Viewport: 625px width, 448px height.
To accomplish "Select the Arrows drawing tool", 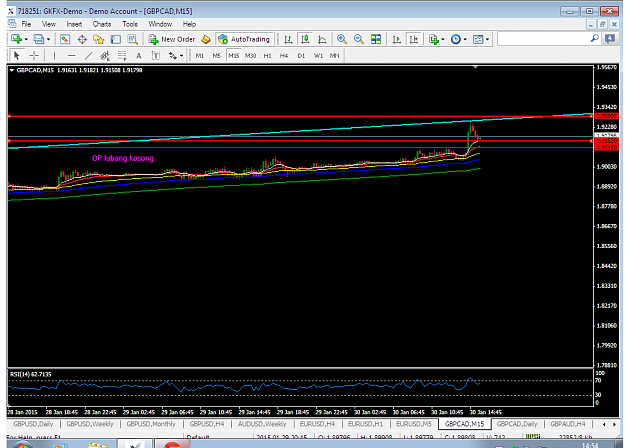I will pyautogui.click(x=173, y=55).
